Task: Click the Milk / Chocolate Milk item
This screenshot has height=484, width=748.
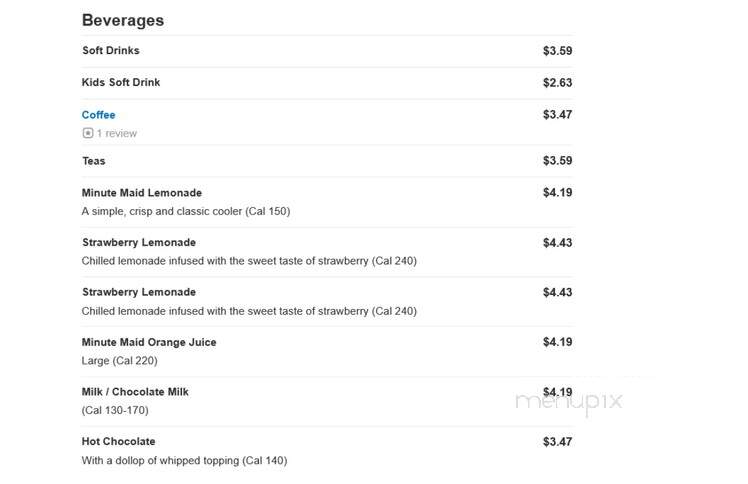Action: (135, 392)
